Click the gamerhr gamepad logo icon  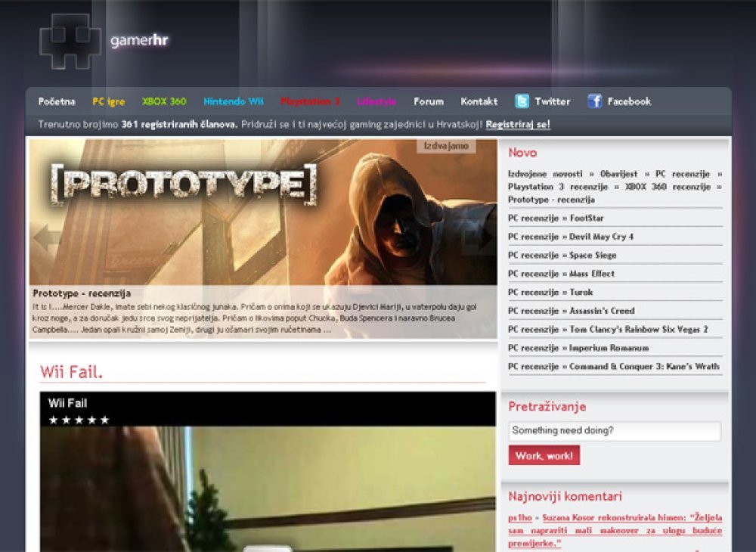[x=70, y=42]
